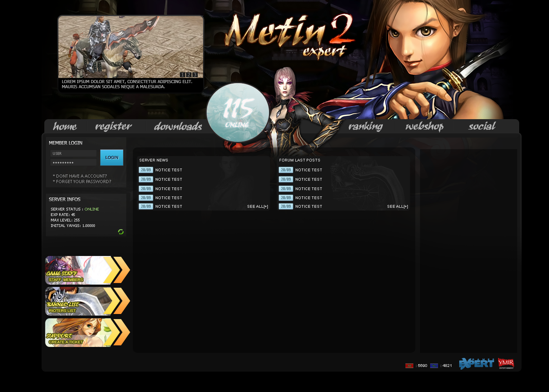
Task: See all Server News notices
Action: tap(258, 207)
